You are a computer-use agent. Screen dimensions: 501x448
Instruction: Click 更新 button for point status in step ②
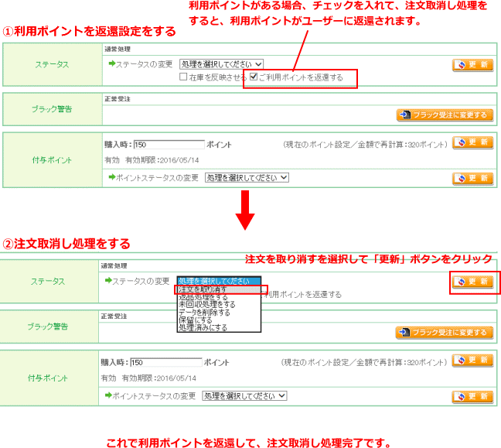click(472, 397)
